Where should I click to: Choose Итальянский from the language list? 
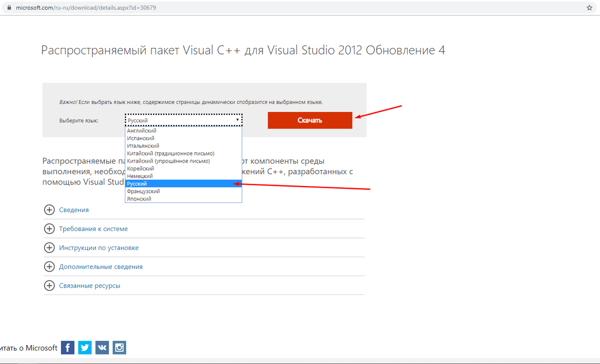tap(183, 145)
